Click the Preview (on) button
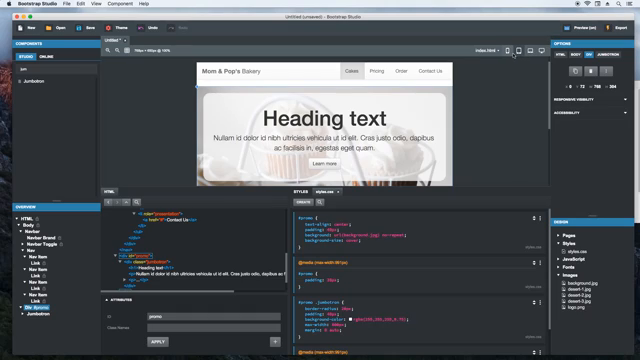This screenshot has width=640, height=360. point(580,28)
